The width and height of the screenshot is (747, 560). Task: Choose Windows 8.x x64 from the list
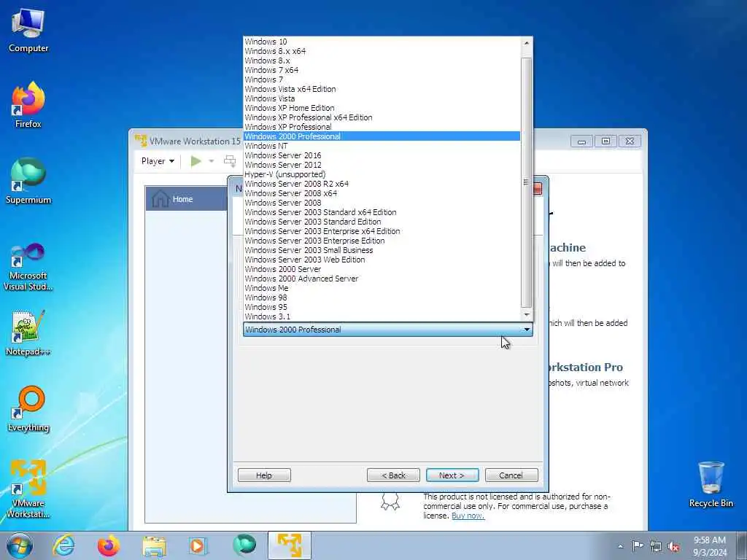coord(382,51)
